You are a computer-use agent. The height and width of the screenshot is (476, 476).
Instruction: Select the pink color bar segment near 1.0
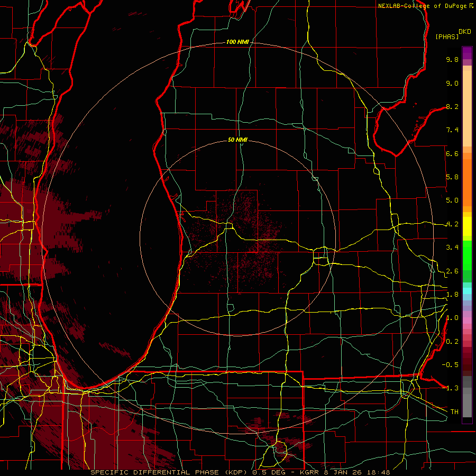[x=467, y=321]
